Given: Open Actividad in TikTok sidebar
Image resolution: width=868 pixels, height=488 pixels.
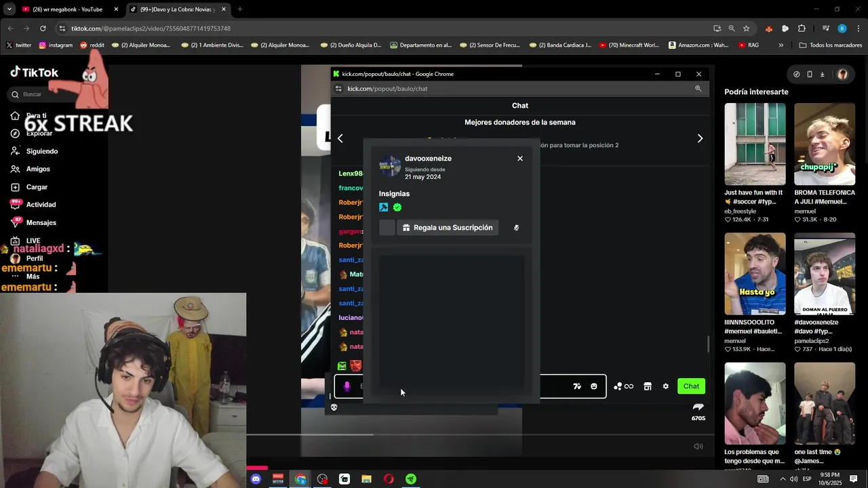Looking at the screenshot, I should pyautogui.click(x=33, y=205).
